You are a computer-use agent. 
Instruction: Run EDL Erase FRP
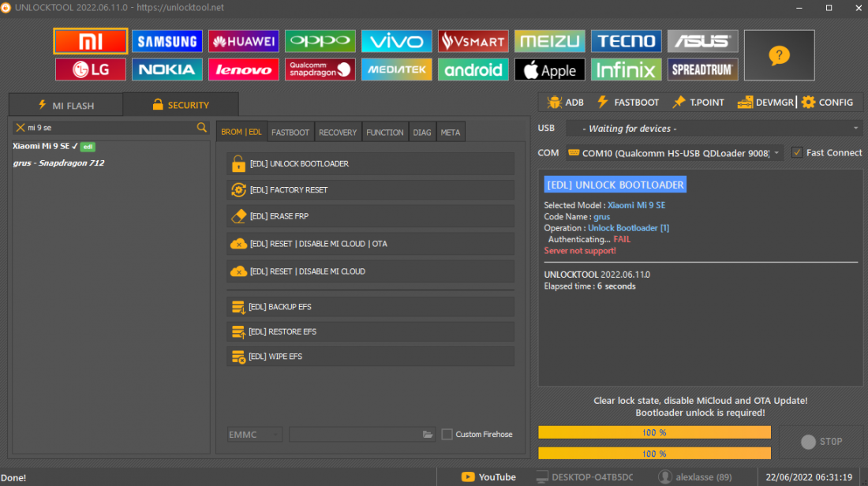tap(370, 216)
